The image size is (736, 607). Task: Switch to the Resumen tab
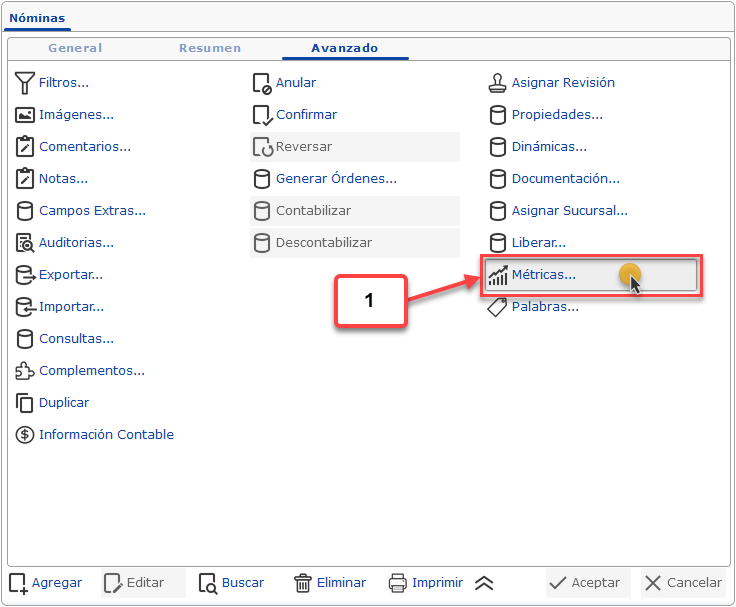pos(210,48)
